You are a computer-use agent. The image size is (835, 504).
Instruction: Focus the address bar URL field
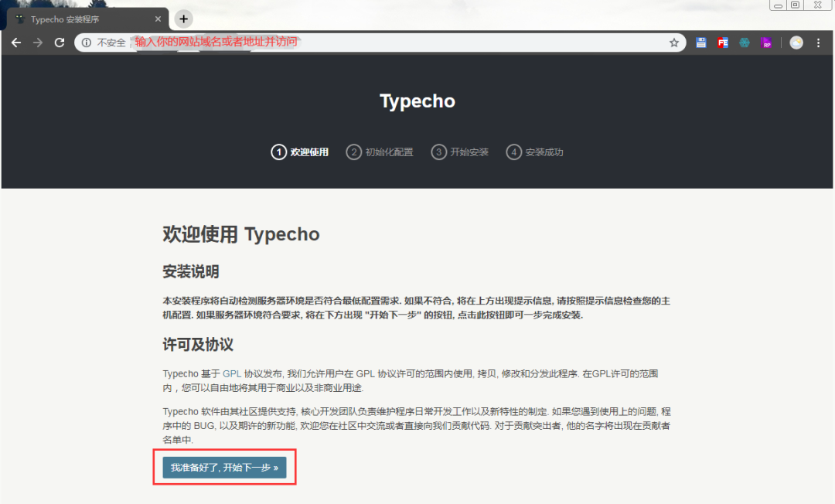point(380,43)
